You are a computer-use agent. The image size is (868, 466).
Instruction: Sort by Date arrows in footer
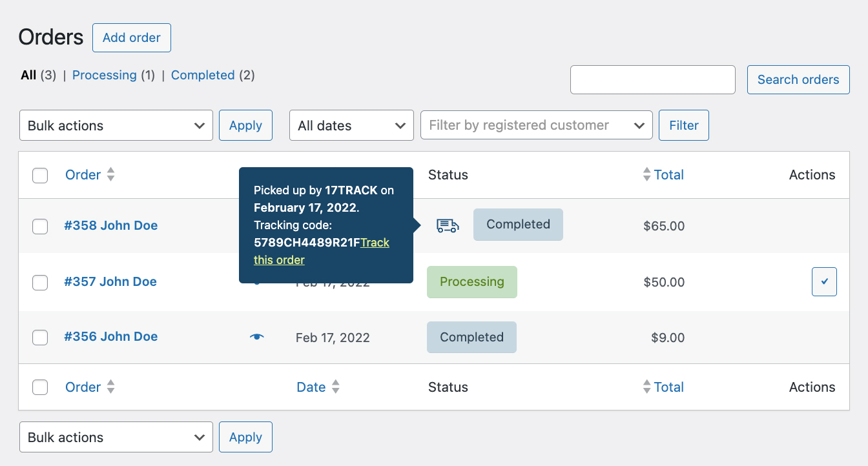[335, 387]
